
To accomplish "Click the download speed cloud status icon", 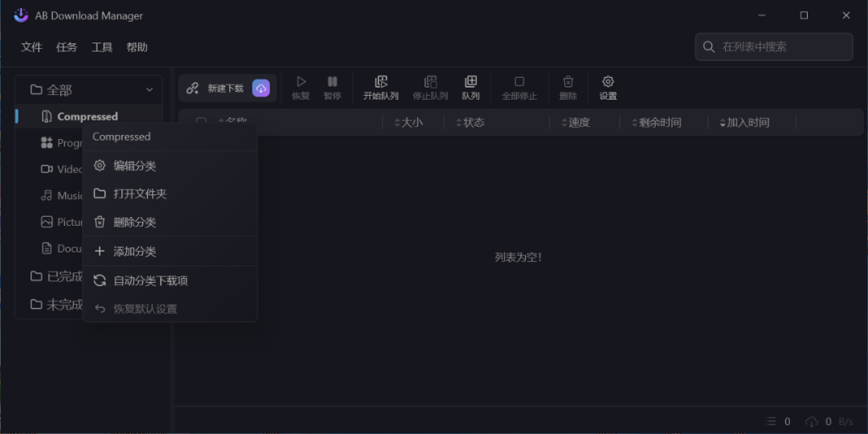I will pos(812,422).
